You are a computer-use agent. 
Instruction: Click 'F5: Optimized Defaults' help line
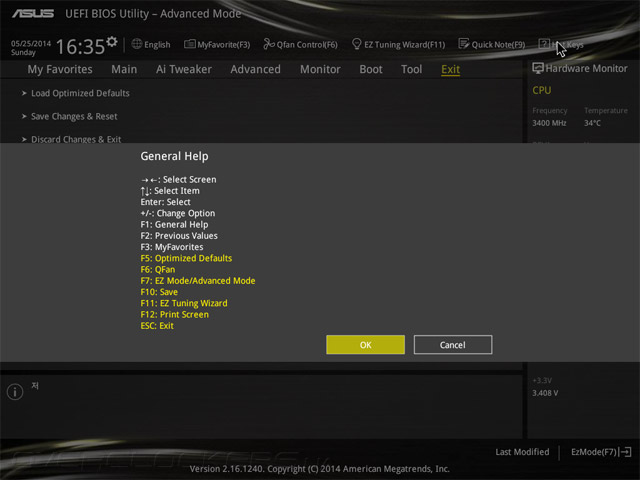click(186, 258)
